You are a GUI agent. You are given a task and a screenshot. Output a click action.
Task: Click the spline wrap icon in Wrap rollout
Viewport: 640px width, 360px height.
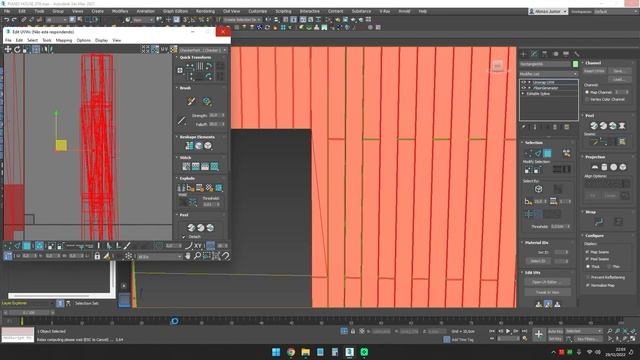click(x=599, y=222)
